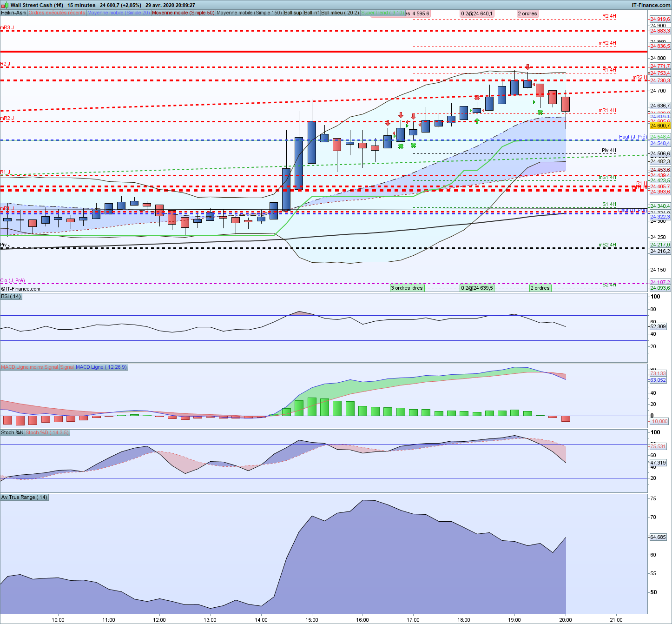Click the green 2 ordres tag
This screenshot has height=624, width=672.
click(x=540, y=288)
